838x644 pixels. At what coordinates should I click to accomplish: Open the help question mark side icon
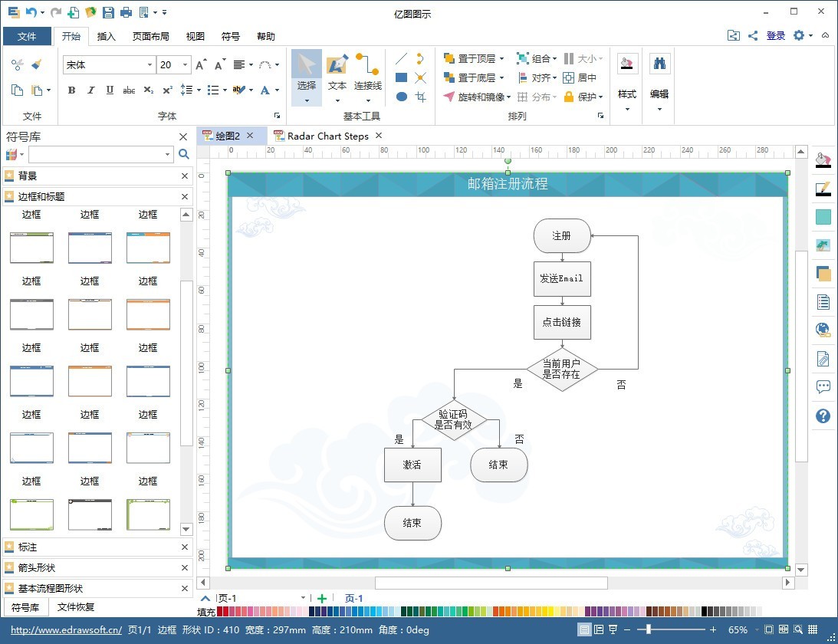823,416
